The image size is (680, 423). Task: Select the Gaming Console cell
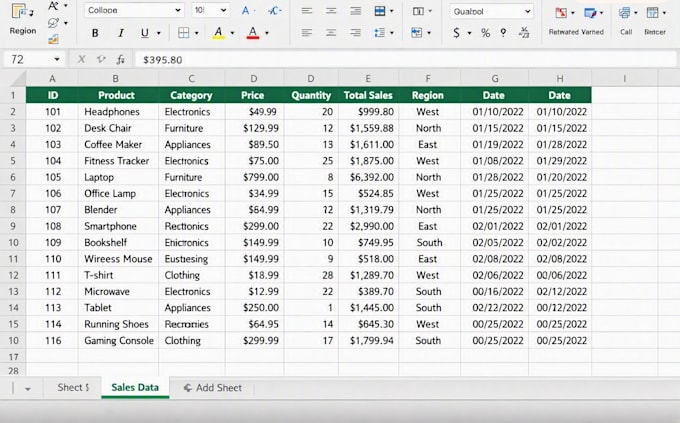click(118, 341)
